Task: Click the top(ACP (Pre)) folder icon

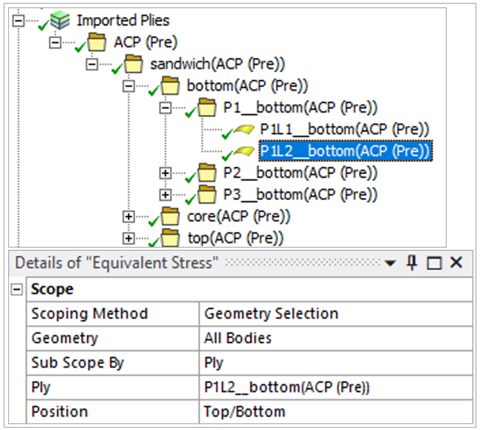Action: [170, 238]
